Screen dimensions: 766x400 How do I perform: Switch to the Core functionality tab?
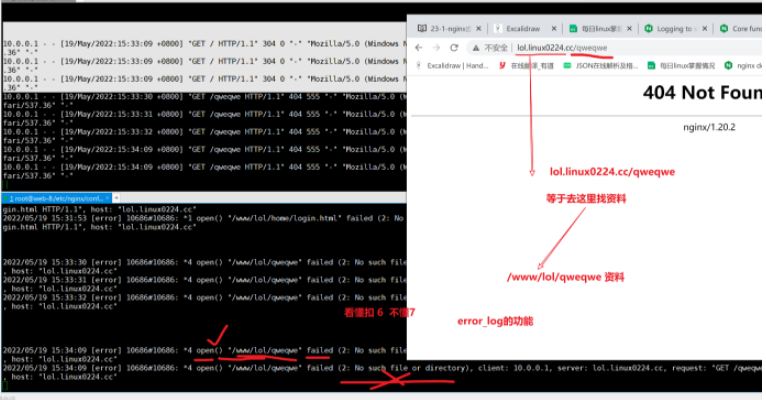(741, 29)
